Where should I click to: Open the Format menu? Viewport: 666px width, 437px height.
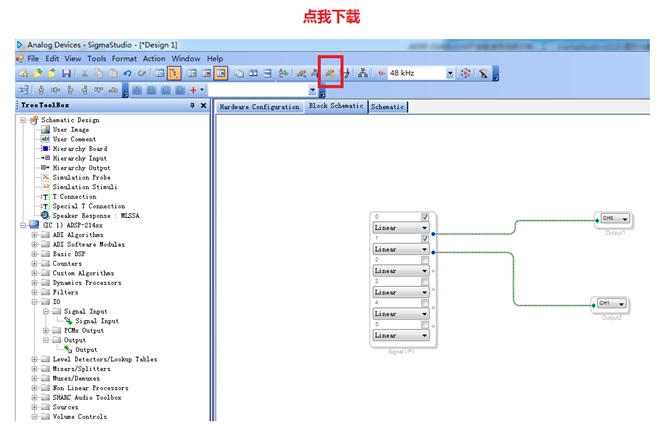(124, 59)
